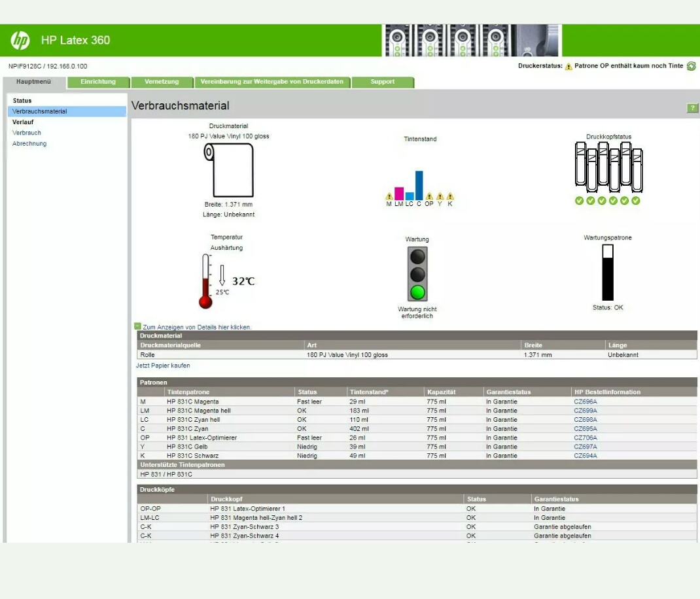
Task: Collapse details via the green minus icon
Action: (x=137, y=326)
